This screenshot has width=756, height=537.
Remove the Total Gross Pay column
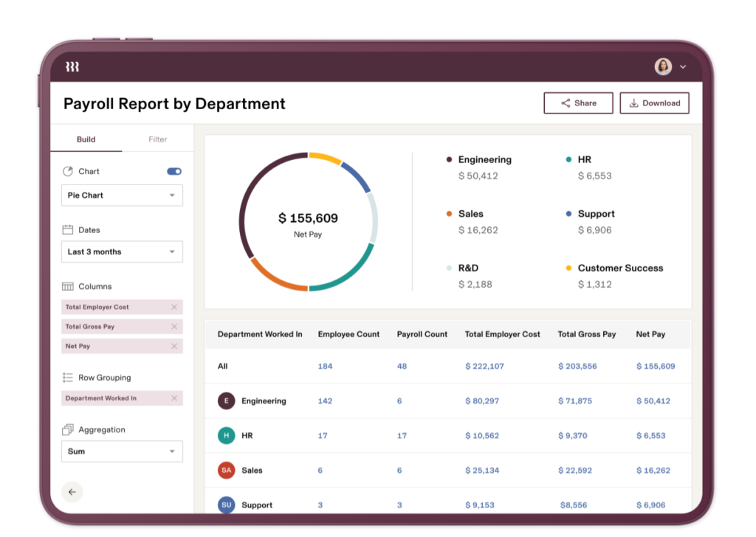tap(174, 326)
